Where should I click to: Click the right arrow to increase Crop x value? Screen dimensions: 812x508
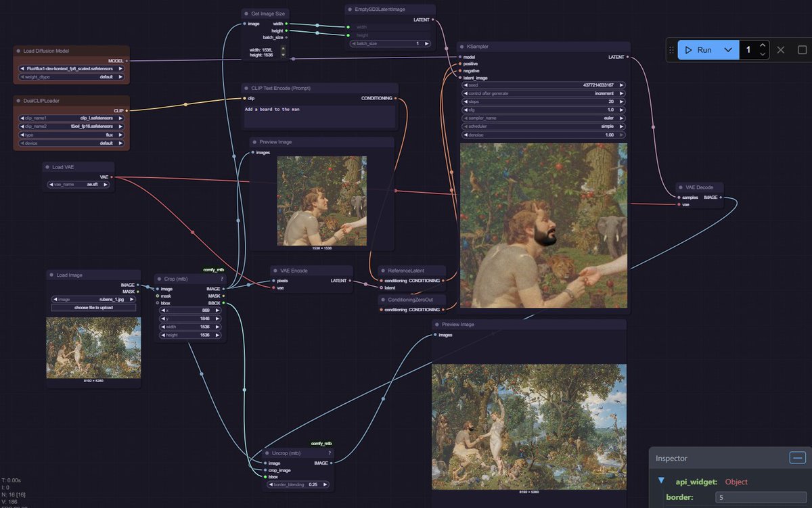[217, 310]
